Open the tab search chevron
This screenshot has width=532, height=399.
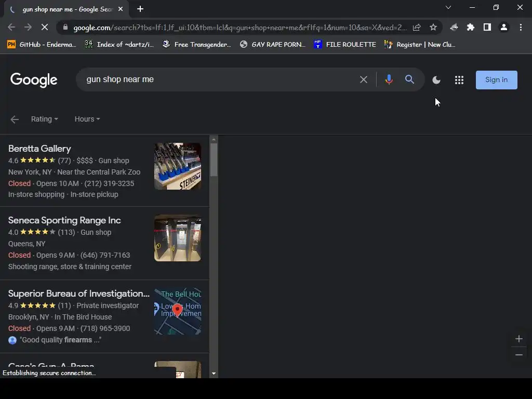tap(448, 7)
